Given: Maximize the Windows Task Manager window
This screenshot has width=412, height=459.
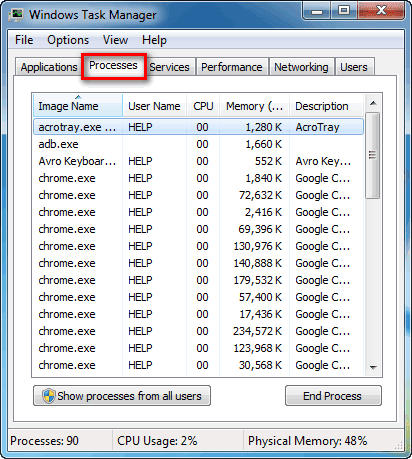Looking at the screenshot, I should click(x=344, y=11).
